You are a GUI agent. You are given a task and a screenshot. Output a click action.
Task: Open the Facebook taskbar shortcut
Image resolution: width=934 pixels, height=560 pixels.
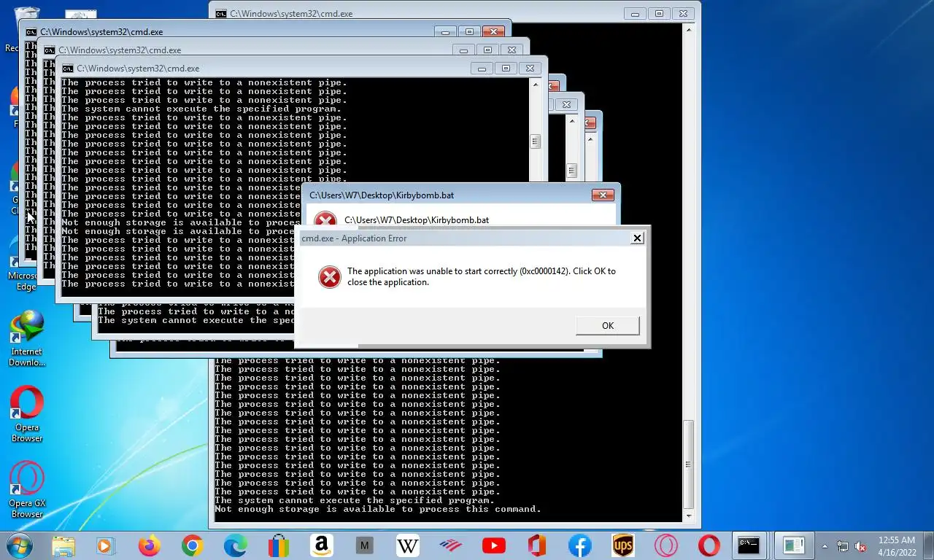coord(579,545)
